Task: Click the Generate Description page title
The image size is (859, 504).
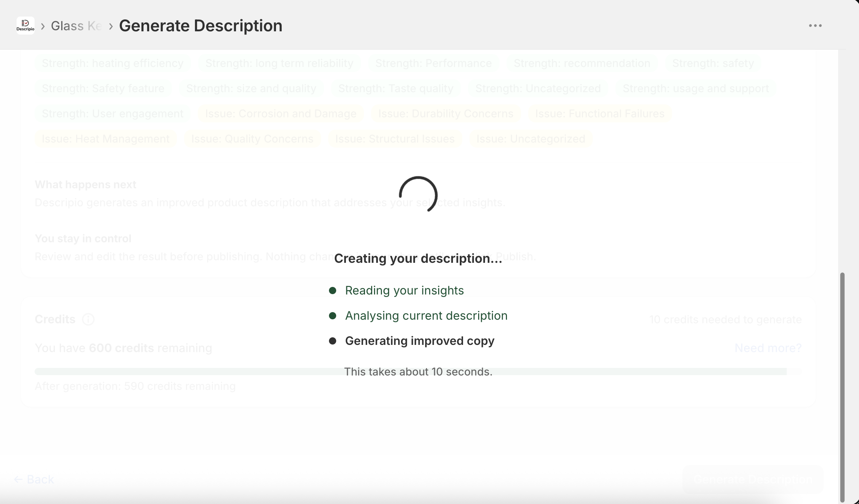Action: (201, 26)
